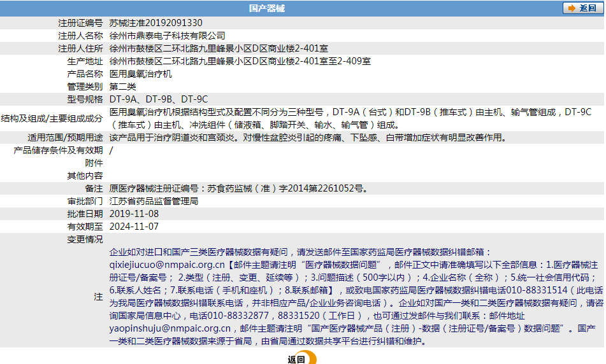Image resolution: width=606 pixels, height=364 pixels.
Task: Click the 生产地址 label
Action: (x=85, y=61)
